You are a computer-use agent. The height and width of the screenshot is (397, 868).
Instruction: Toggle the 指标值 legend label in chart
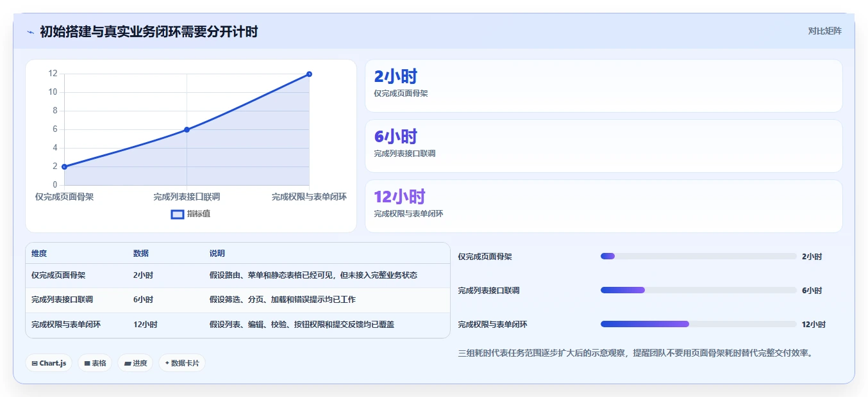click(x=199, y=214)
